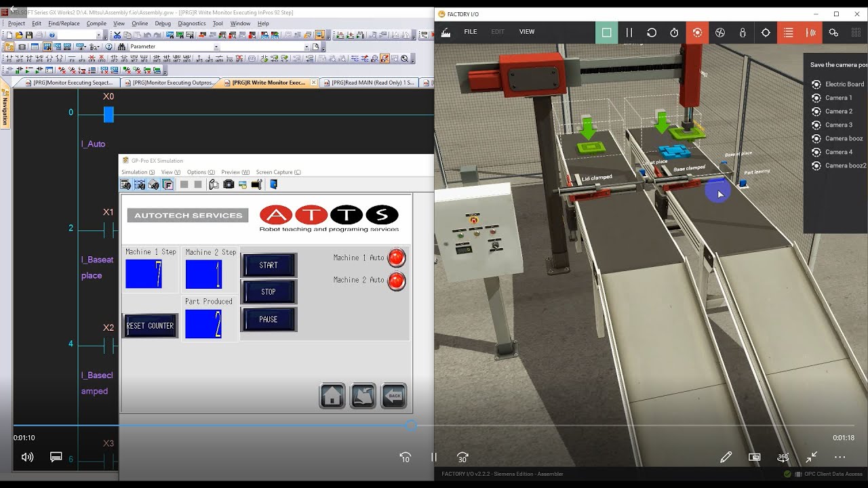
Task: Click the GX Works2 binoculars find icon
Action: [120, 47]
